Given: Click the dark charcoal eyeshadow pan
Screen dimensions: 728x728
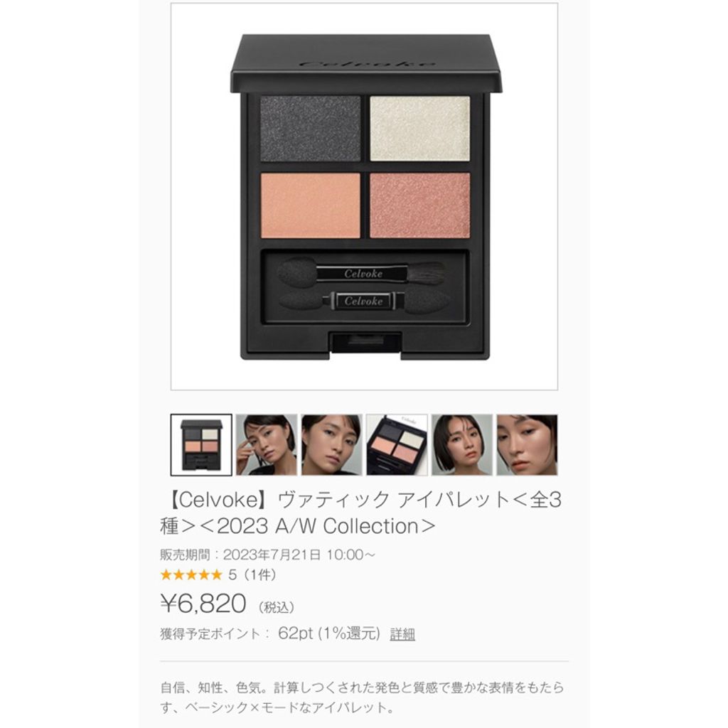Looking at the screenshot, I should tap(310, 128).
